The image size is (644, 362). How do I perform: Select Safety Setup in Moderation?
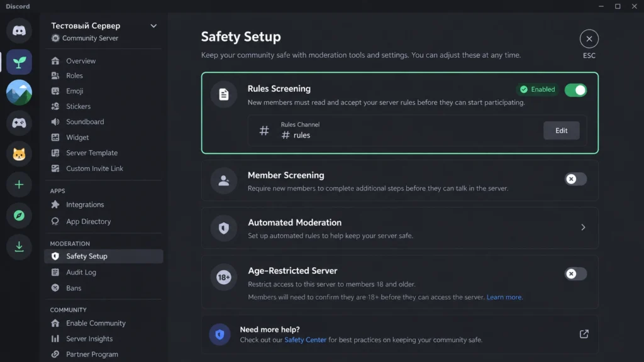point(104,256)
